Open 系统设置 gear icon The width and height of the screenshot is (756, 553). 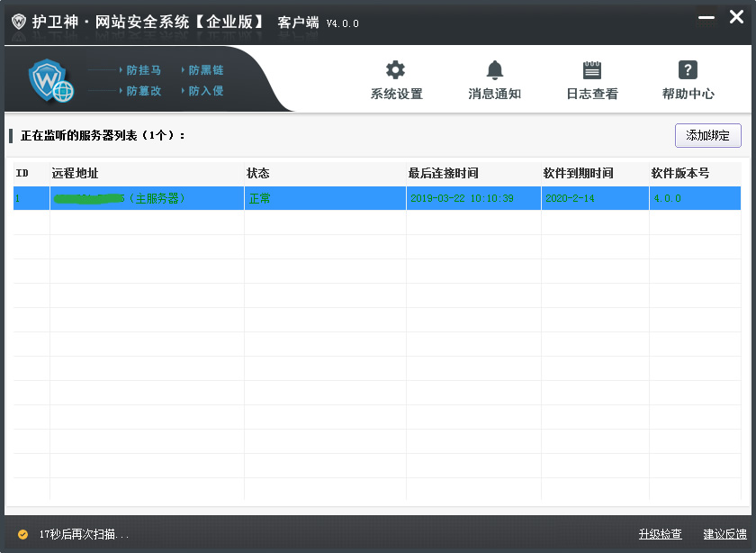point(395,70)
